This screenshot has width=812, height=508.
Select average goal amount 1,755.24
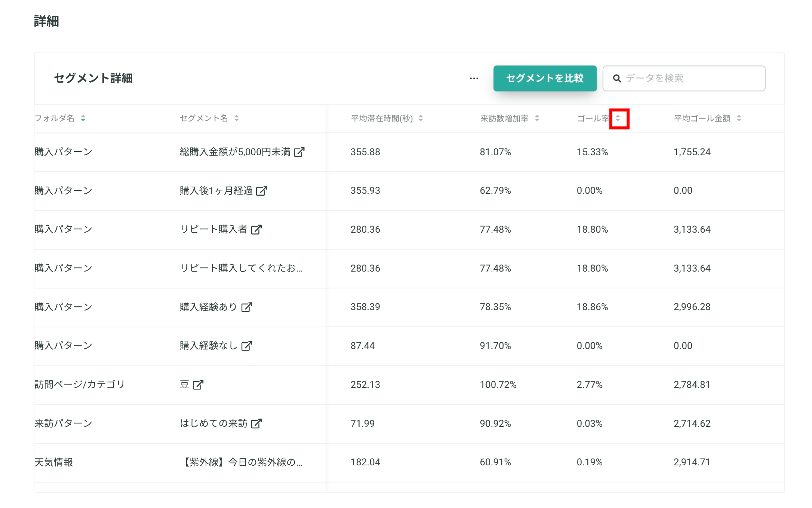click(x=692, y=152)
